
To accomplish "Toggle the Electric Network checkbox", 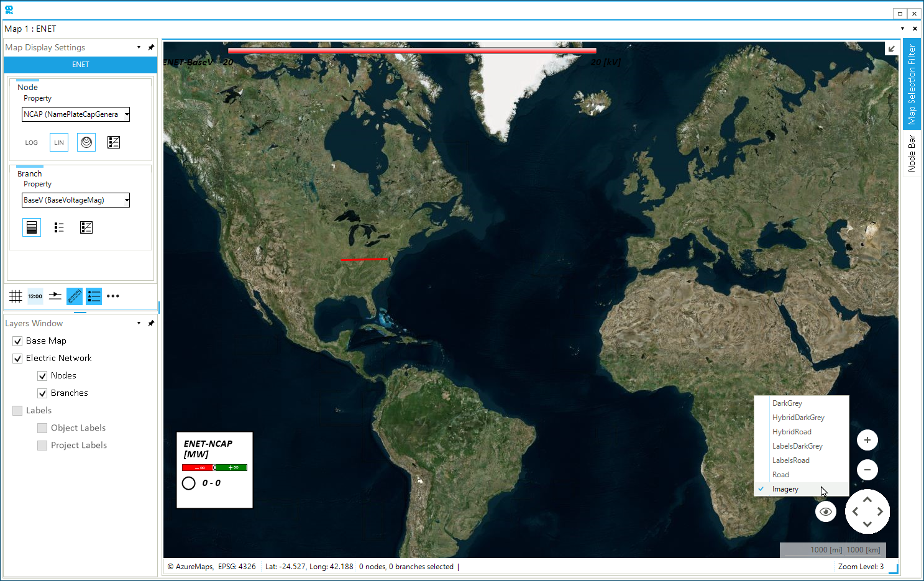I will point(17,359).
